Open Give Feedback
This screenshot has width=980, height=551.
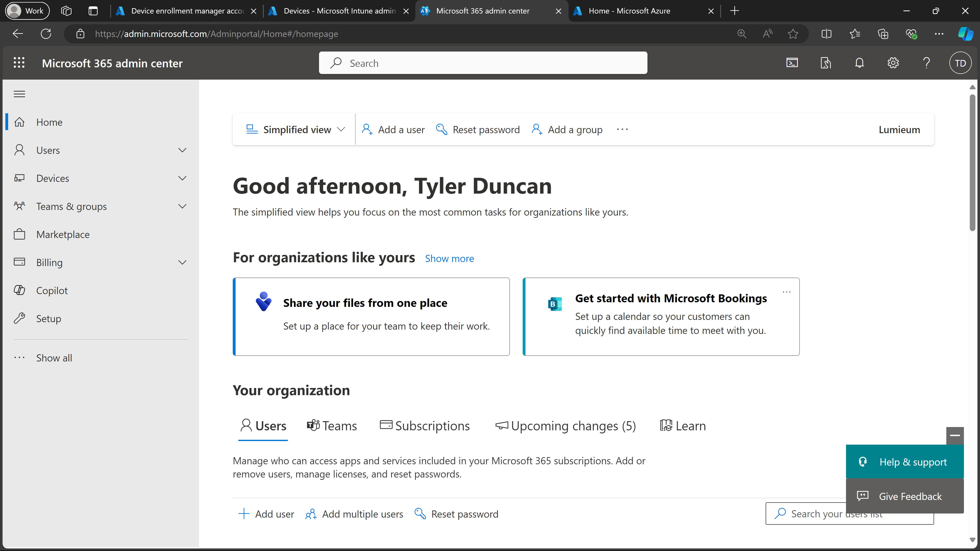(905, 496)
